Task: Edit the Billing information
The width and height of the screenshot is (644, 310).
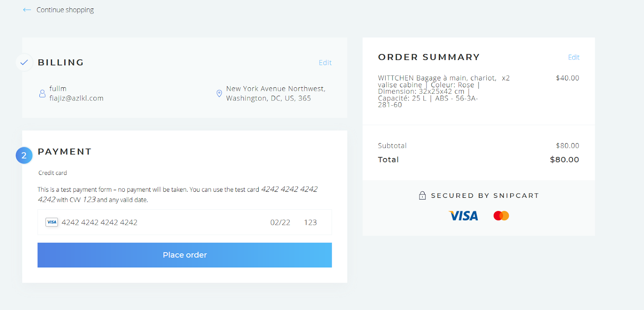Action: click(x=325, y=62)
